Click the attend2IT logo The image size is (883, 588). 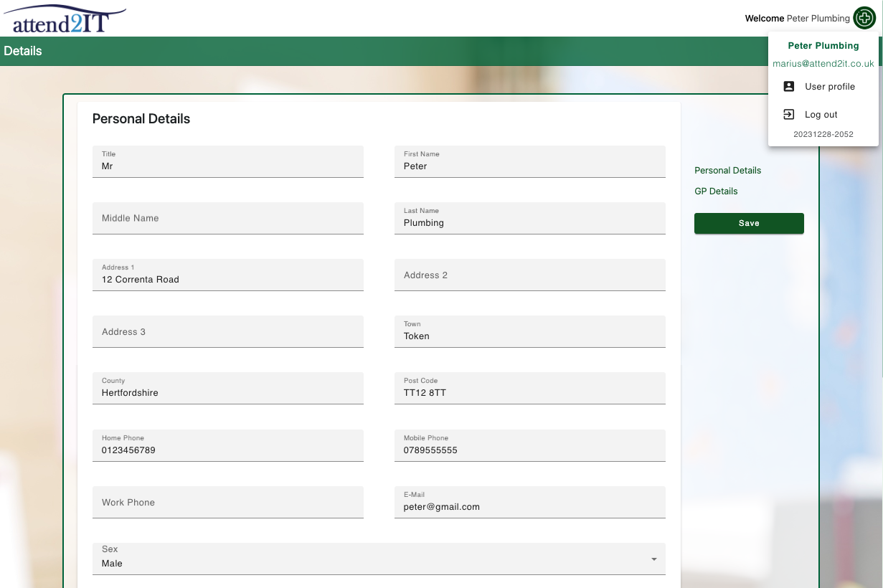point(65,17)
